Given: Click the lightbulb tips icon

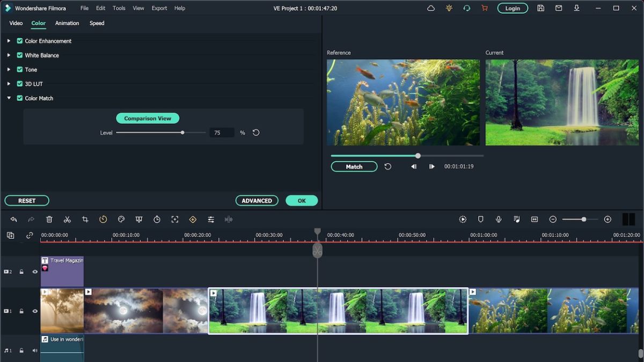Looking at the screenshot, I should click(x=449, y=8).
